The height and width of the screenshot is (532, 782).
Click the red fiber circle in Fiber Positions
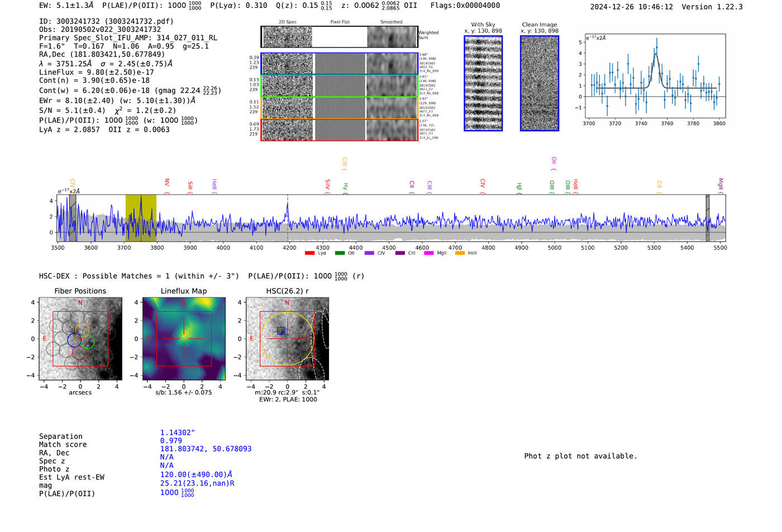(79, 353)
